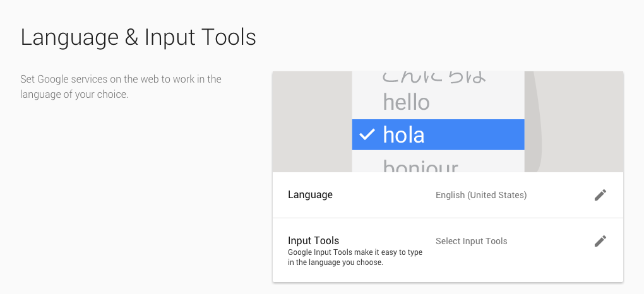Viewport: 644px width, 294px height.
Task: Select the Japanese greeting at banner top
Action: coord(434,77)
